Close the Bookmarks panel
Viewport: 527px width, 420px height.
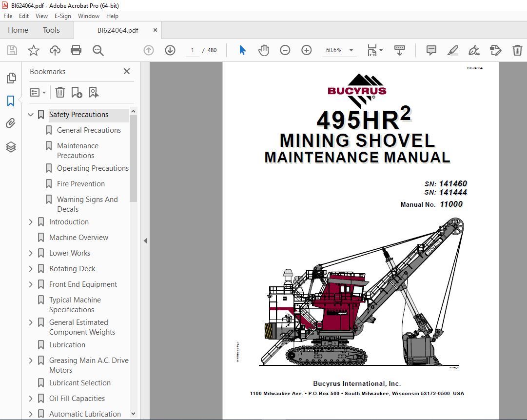[x=127, y=71]
